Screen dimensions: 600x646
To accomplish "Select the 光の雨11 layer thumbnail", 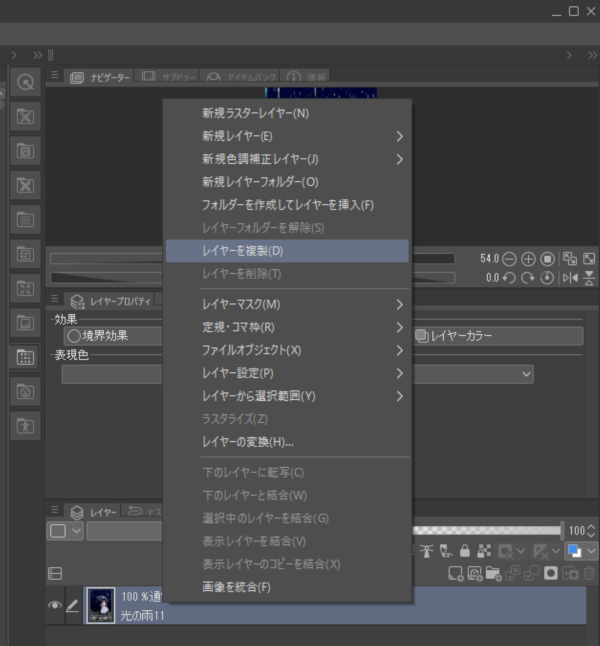I will click(x=101, y=605).
